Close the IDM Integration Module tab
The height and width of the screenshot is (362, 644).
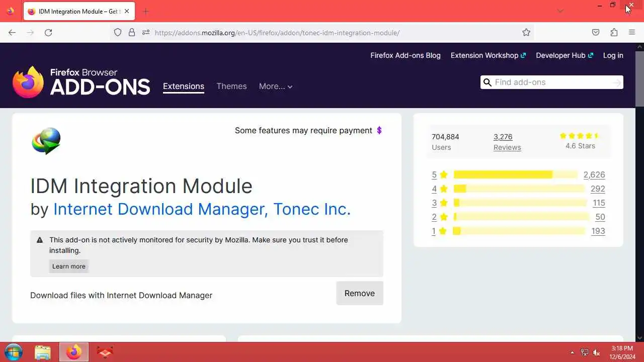tap(127, 11)
